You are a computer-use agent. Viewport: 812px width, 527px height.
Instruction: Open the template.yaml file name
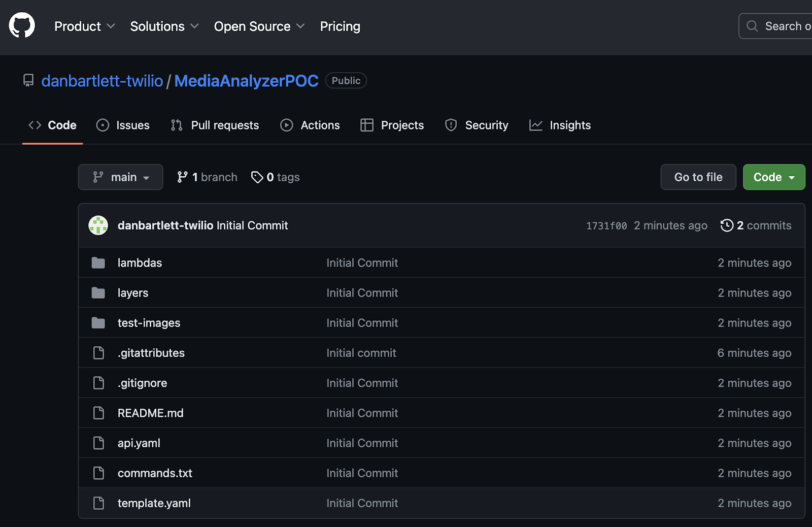pos(154,503)
